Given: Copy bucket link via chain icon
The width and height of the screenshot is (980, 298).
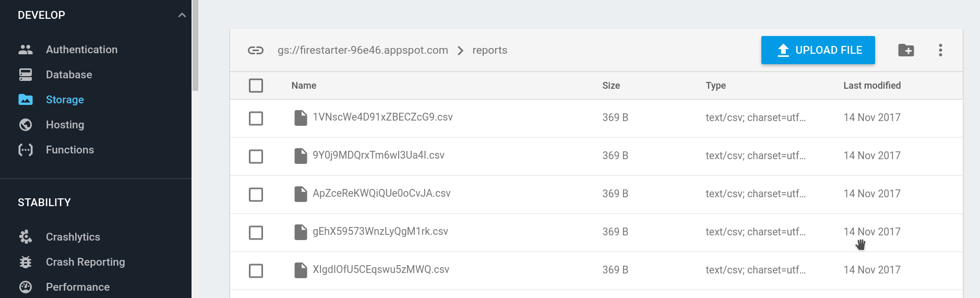Looking at the screenshot, I should coord(255,50).
